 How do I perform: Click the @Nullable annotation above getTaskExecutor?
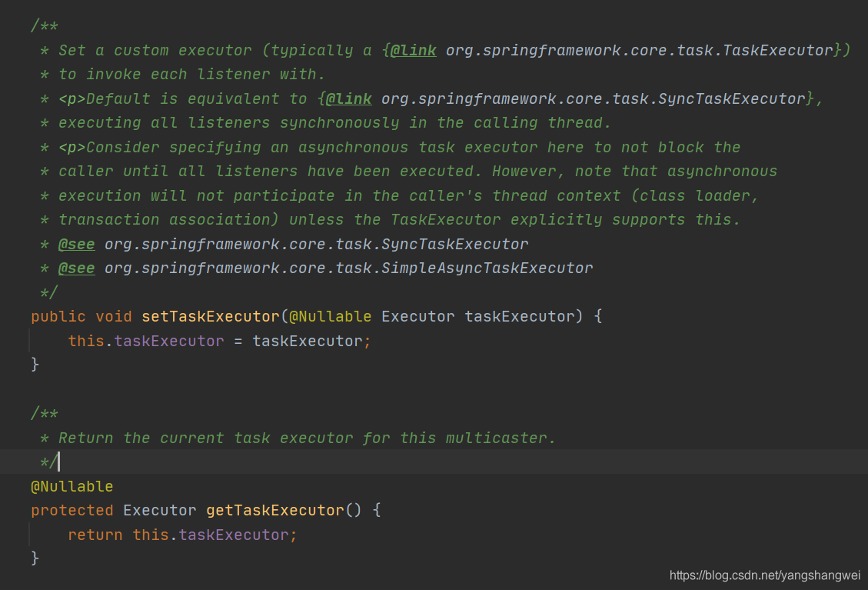72,487
